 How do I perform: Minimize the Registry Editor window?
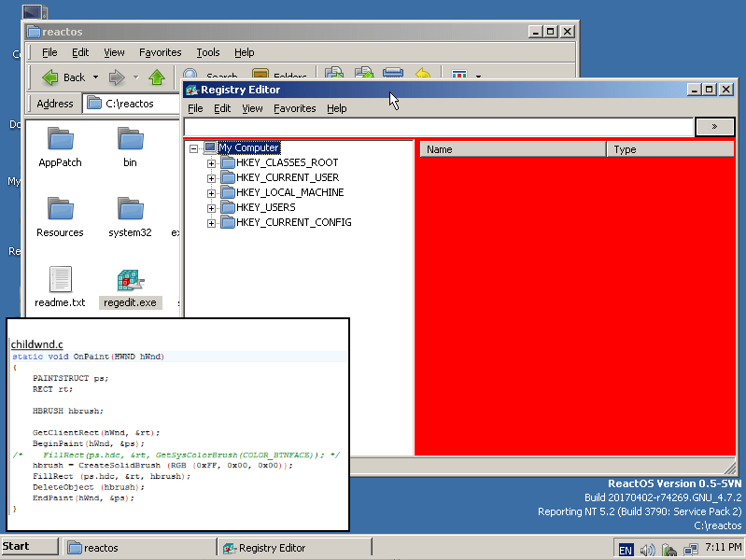[694, 90]
